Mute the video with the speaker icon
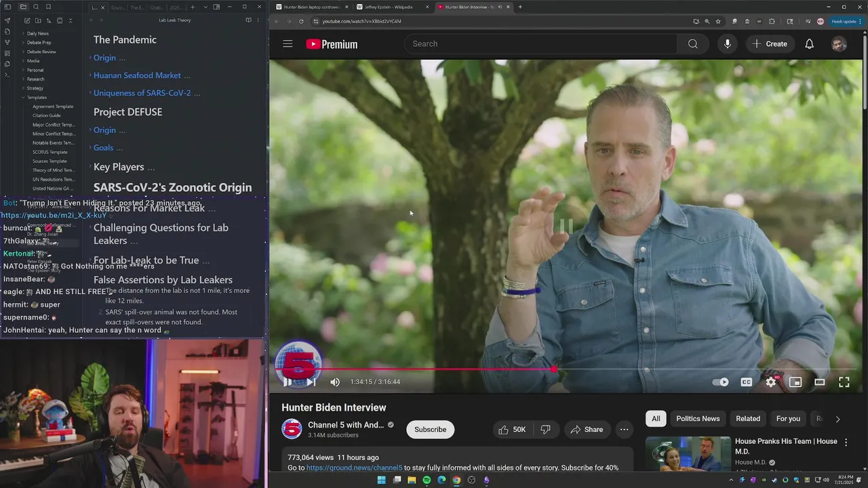The width and height of the screenshot is (868, 488). [334, 382]
